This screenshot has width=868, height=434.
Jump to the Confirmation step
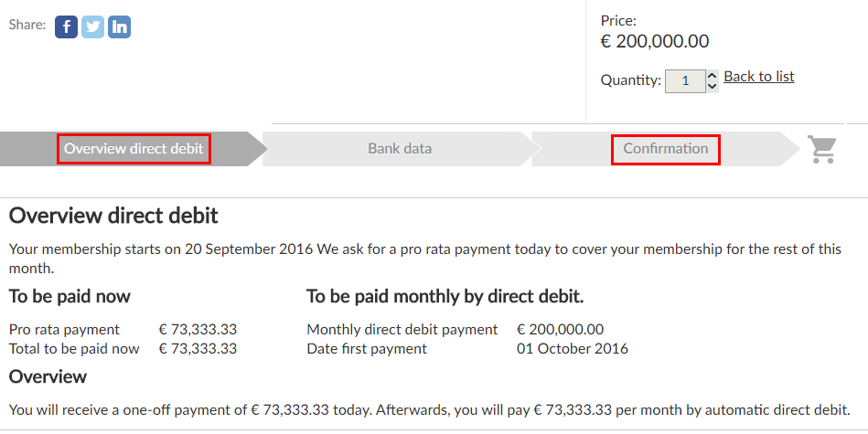pyautogui.click(x=666, y=149)
